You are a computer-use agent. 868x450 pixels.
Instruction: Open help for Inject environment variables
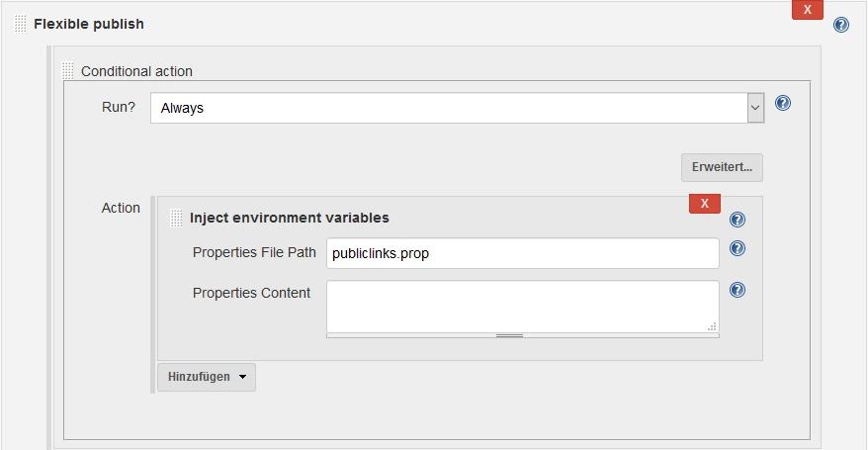pos(737,220)
